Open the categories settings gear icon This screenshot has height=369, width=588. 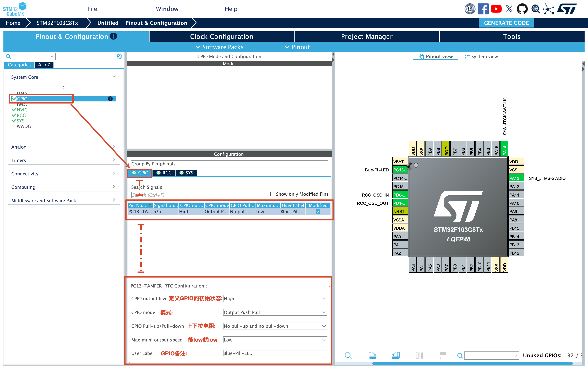pyautogui.click(x=119, y=56)
